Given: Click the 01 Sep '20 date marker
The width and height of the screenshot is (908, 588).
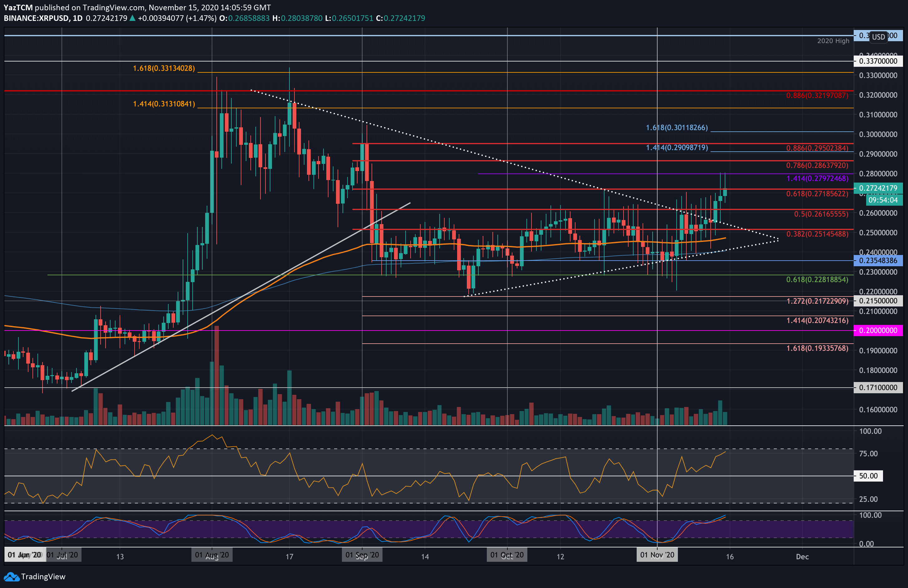Looking at the screenshot, I should (362, 555).
